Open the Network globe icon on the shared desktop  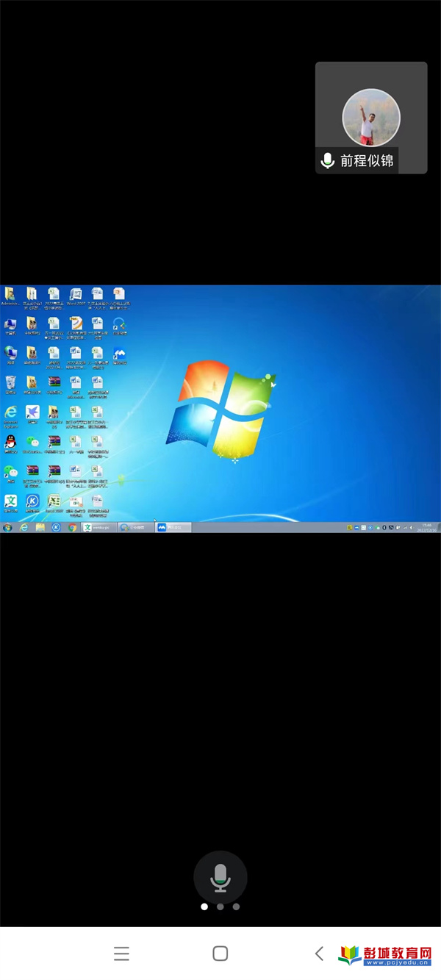10,354
